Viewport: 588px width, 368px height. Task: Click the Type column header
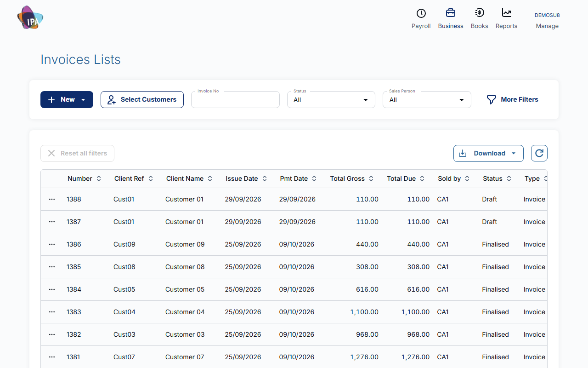(x=532, y=178)
